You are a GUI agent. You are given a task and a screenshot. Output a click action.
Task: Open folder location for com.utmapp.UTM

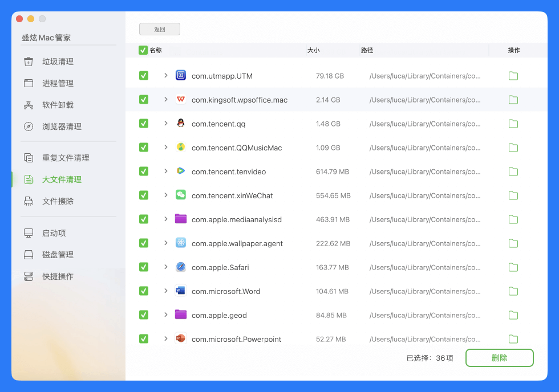coord(513,76)
